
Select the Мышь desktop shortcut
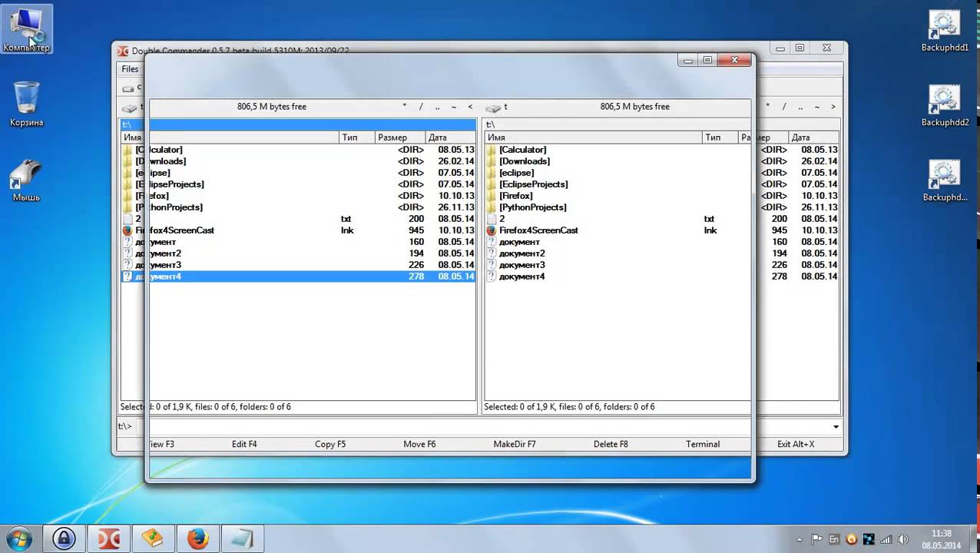tap(26, 180)
